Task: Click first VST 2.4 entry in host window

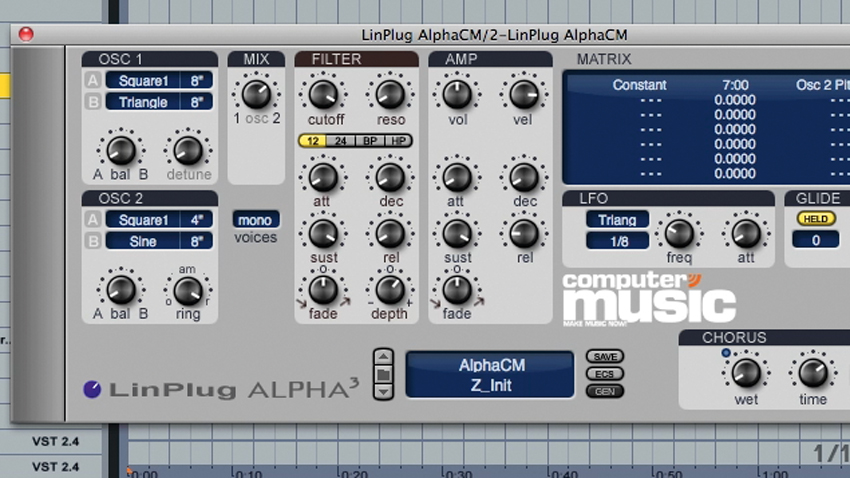Action: pyautogui.click(x=55, y=441)
